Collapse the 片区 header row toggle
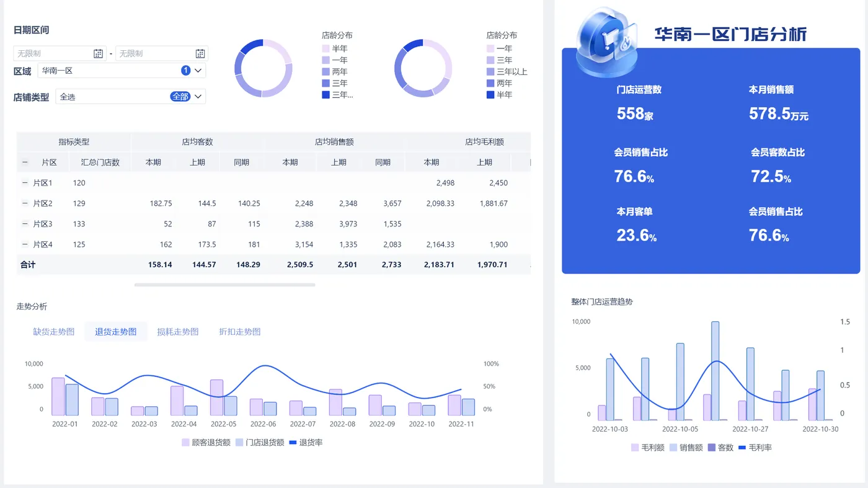This screenshot has height=488, width=868. click(x=25, y=162)
